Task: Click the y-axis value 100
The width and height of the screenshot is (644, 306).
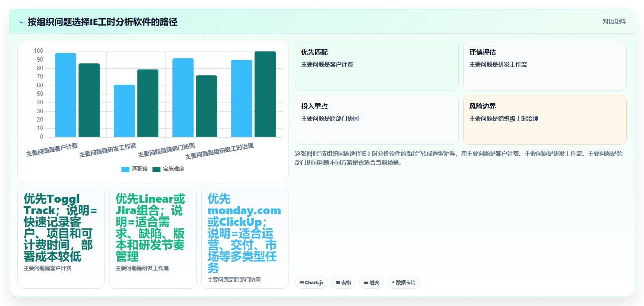Action: coord(39,51)
